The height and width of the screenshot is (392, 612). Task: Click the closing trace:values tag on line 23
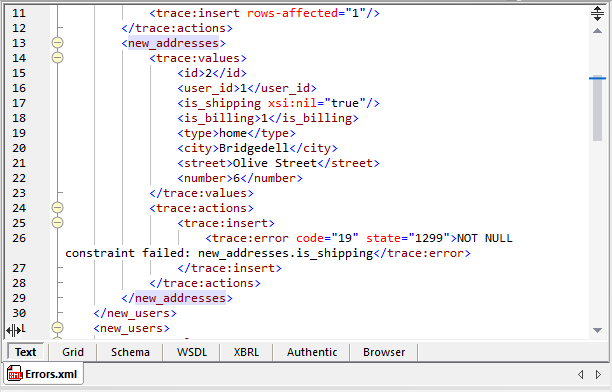click(x=201, y=193)
